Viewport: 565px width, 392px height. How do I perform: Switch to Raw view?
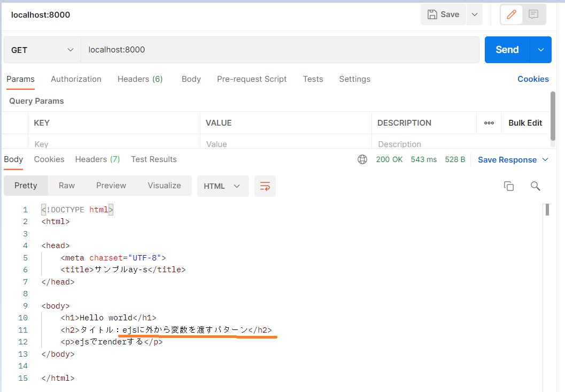[67, 186]
